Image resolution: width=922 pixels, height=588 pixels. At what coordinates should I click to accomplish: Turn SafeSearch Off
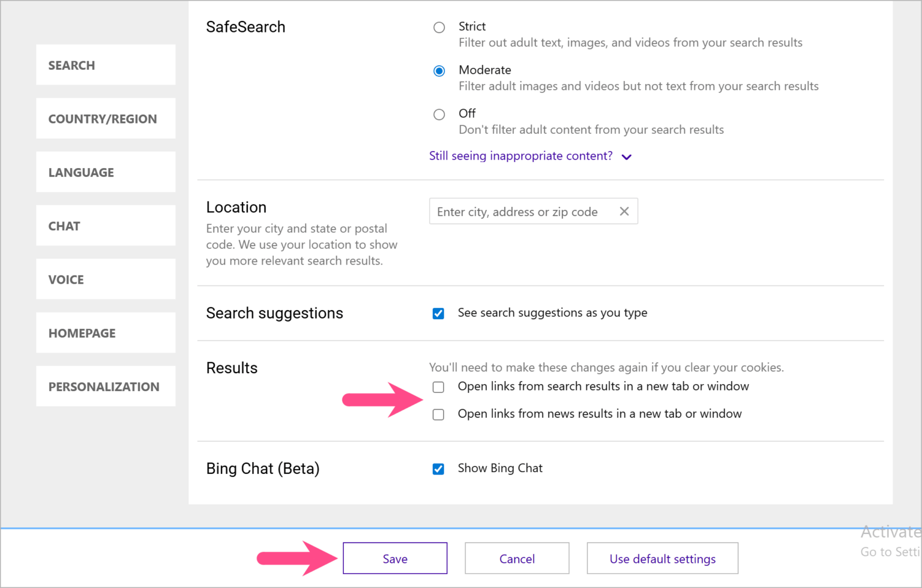pyautogui.click(x=439, y=114)
